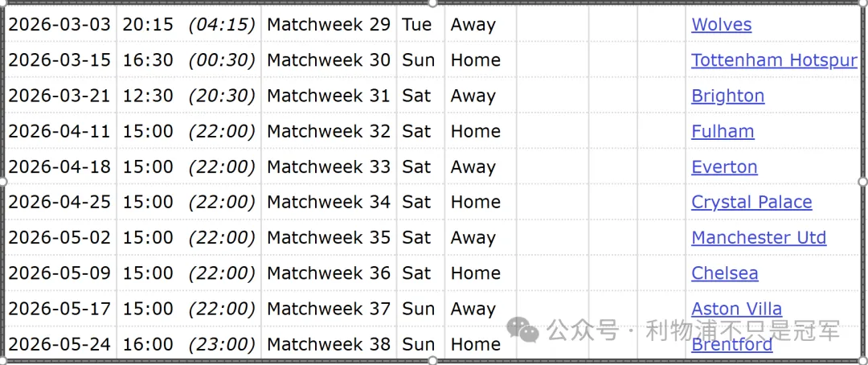
Task: Follow the Chelsea link
Action: [724, 273]
